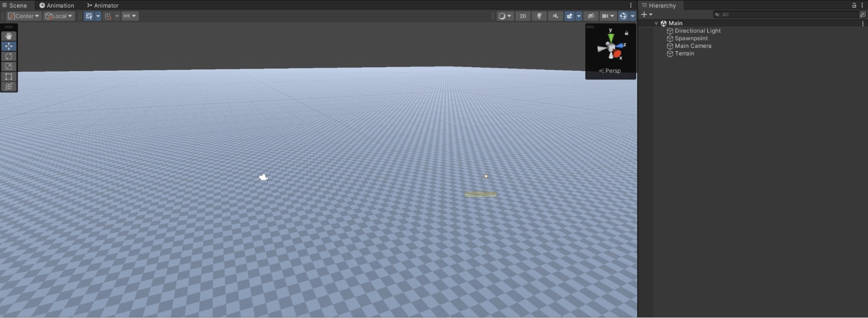
Task: Click the camera gizmo in scene
Action: [x=264, y=177]
